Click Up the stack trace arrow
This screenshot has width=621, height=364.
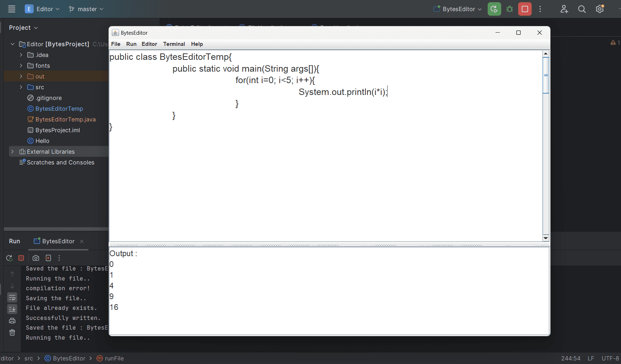[12, 274]
